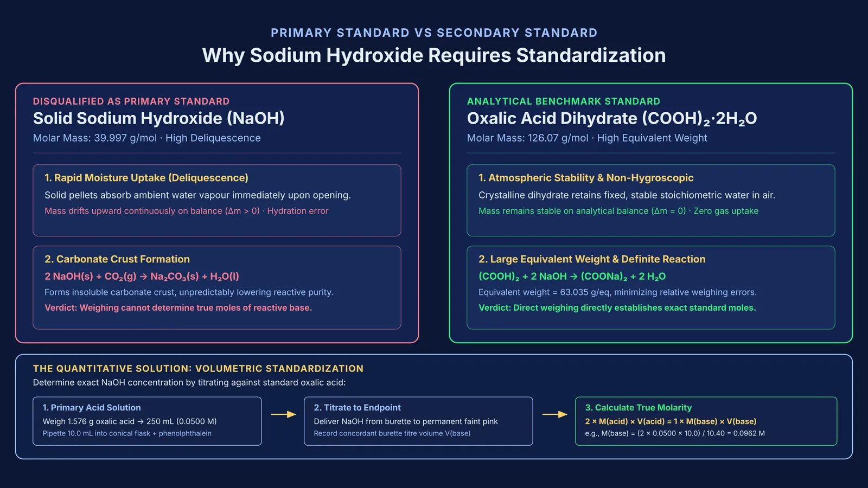The height and width of the screenshot is (488, 868).
Task: Click 'Solid pellets absorb ambient water vapour' sentence
Action: click(x=197, y=195)
